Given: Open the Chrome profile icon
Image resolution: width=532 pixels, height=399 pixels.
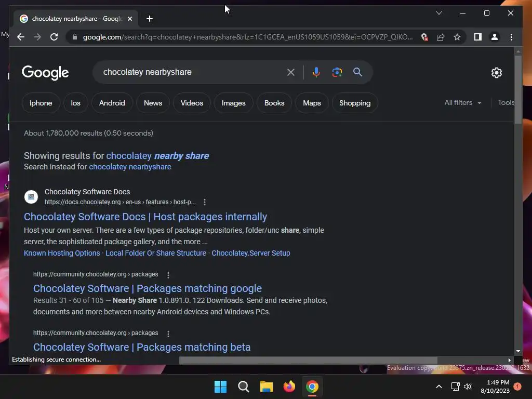Looking at the screenshot, I should tap(495, 37).
